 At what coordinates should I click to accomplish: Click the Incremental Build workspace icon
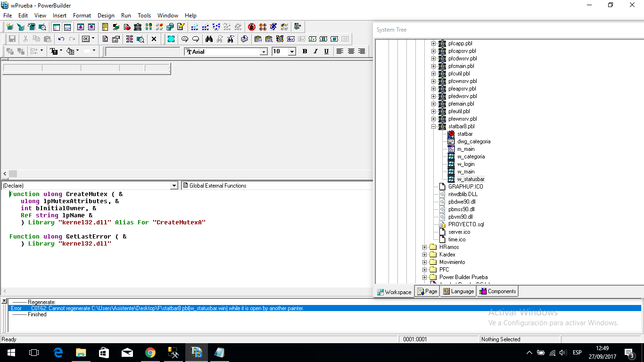click(x=194, y=27)
